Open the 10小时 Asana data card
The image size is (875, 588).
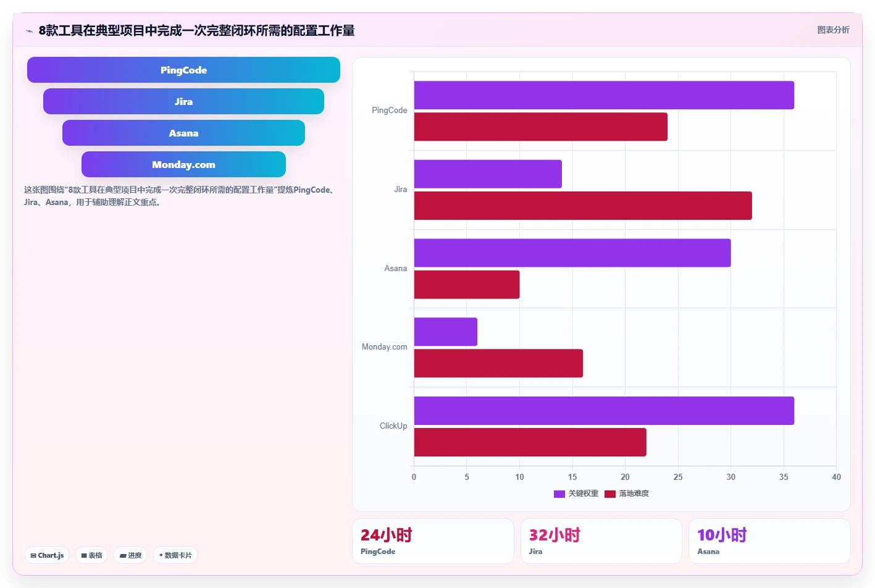[x=769, y=541]
